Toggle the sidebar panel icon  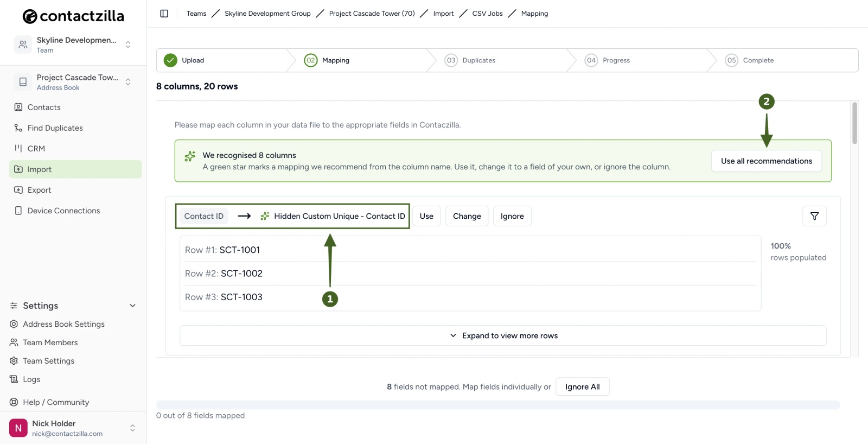tap(164, 14)
